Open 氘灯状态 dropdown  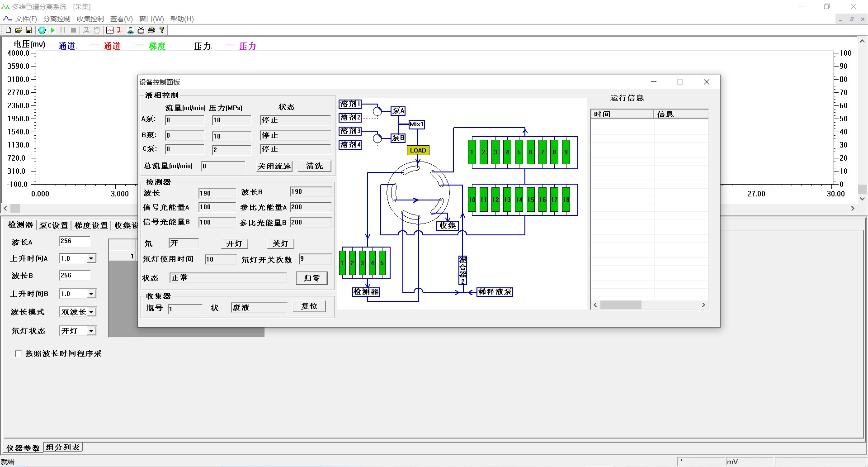tap(91, 331)
